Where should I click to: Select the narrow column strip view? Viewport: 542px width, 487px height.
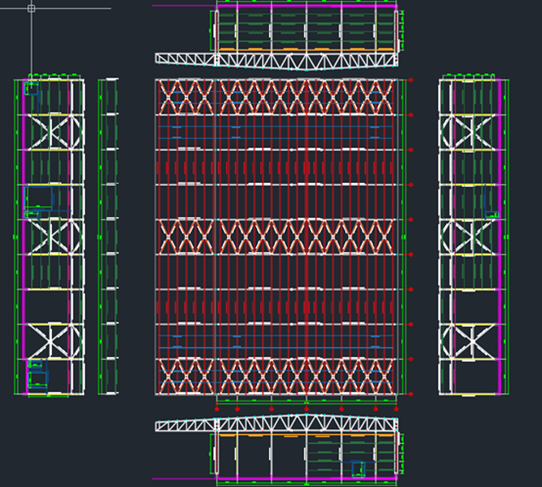click(x=108, y=237)
